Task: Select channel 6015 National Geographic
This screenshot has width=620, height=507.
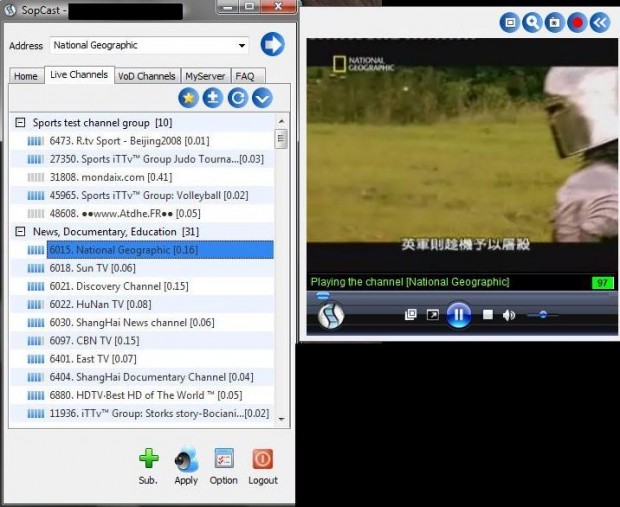Action: click(x=142, y=250)
